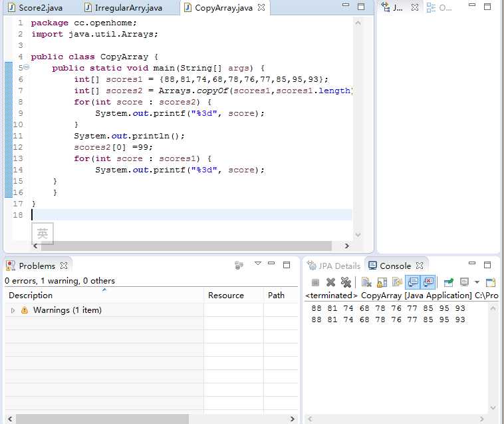Sort problems by Path column

point(281,296)
